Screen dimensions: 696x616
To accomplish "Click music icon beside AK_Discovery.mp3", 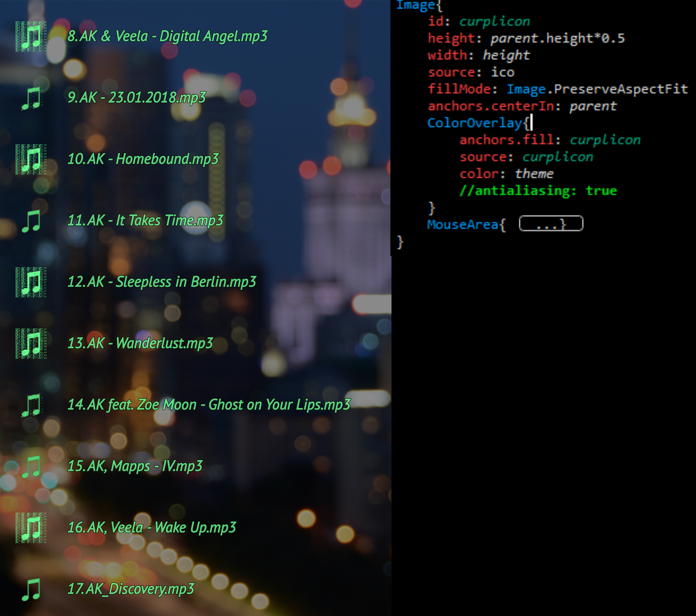I will pos(31,590).
